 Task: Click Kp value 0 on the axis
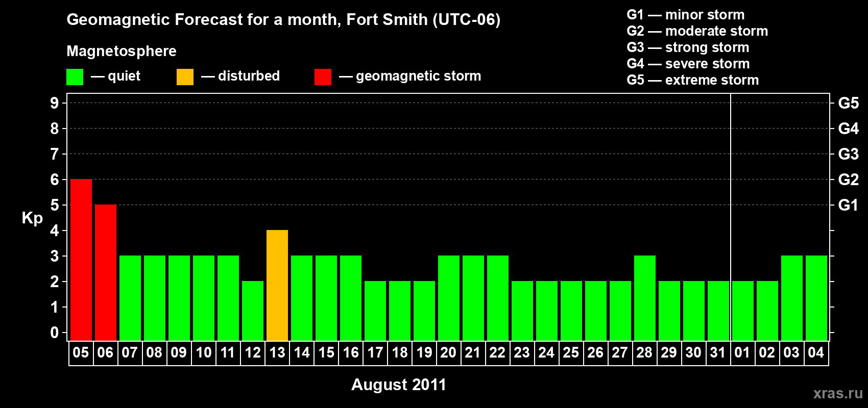tap(55, 333)
